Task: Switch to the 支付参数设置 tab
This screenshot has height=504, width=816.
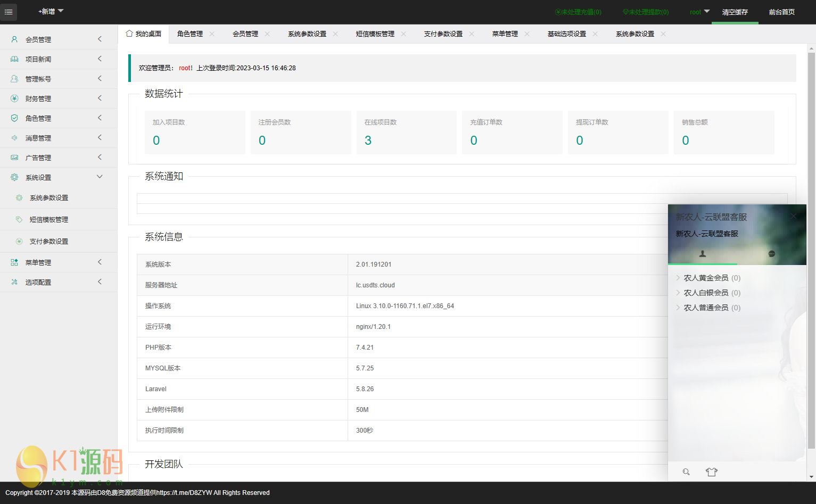Action: pyautogui.click(x=443, y=34)
